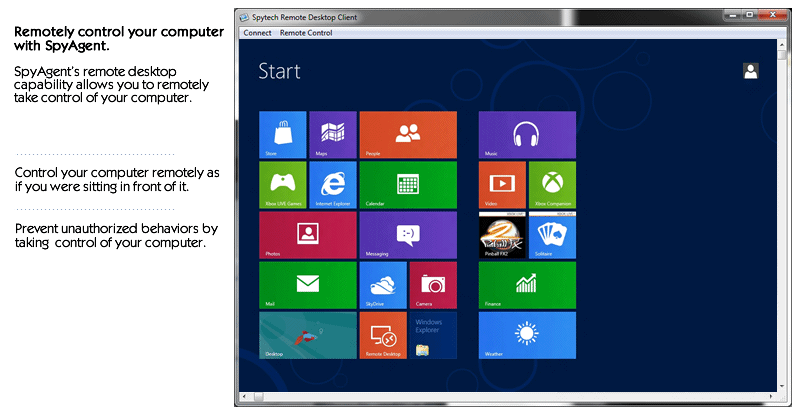Open the Solitaire tile

click(x=553, y=235)
